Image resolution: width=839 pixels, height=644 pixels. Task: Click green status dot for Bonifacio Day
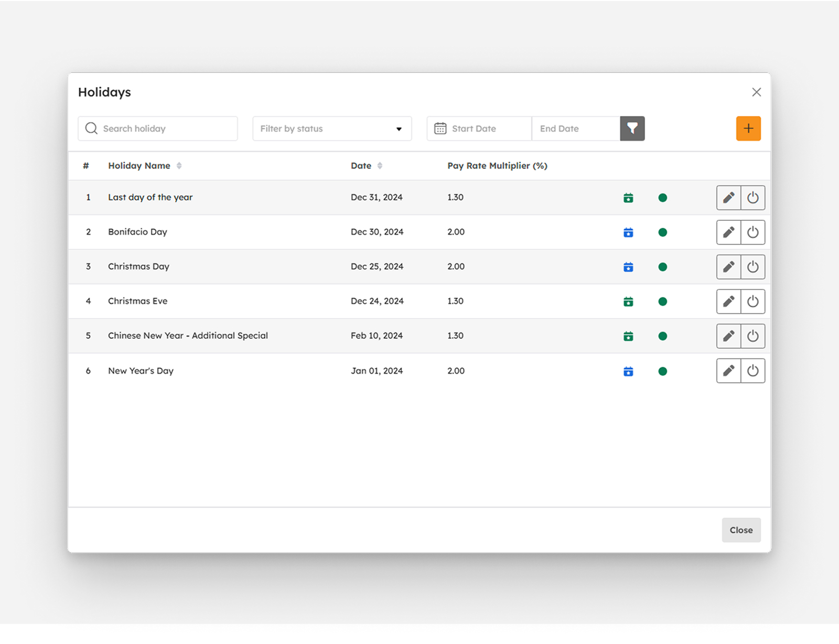click(663, 232)
